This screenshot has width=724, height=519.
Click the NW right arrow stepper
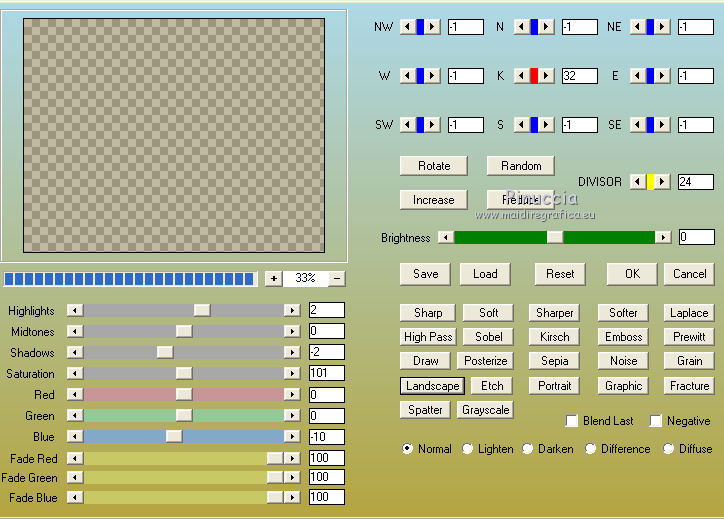(432, 27)
